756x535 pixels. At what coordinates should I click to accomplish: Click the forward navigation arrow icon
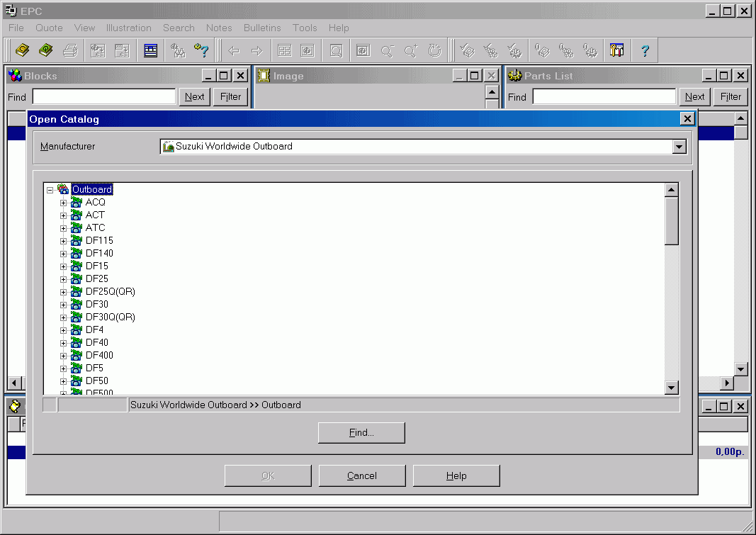pos(255,50)
